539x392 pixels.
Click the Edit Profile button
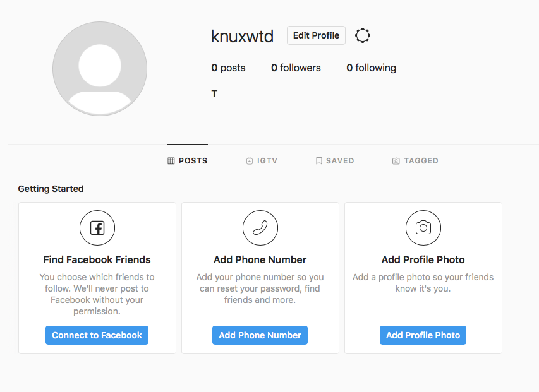[316, 35]
